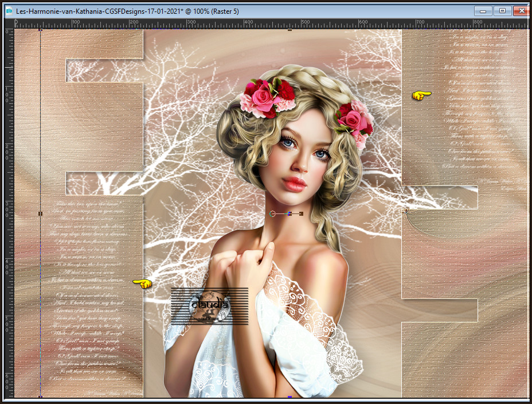Click the bottom-middle selection handle on the canvas
The image size is (532, 404).
(x=290, y=397)
